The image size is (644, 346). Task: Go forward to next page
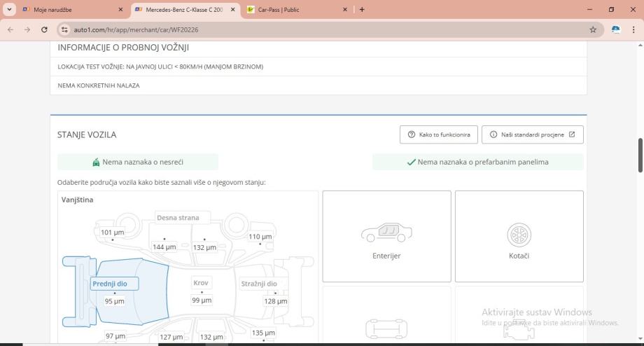point(27,29)
